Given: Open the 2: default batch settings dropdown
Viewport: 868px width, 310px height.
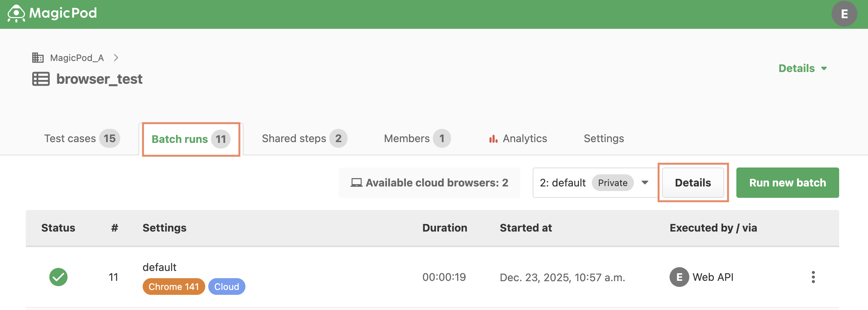Looking at the screenshot, I should tap(595, 183).
